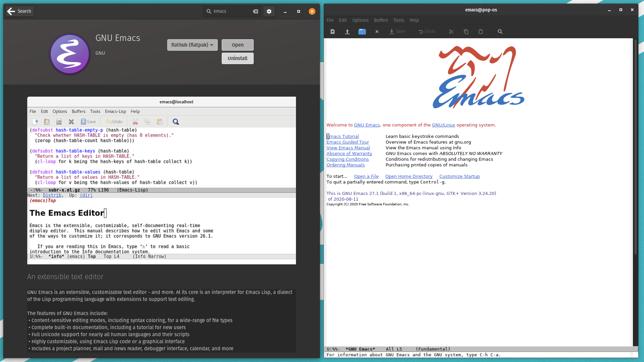Image resolution: width=644 pixels, height=362 pixels.
Task: Open the Buffers menu
Action: coord(381,20)
